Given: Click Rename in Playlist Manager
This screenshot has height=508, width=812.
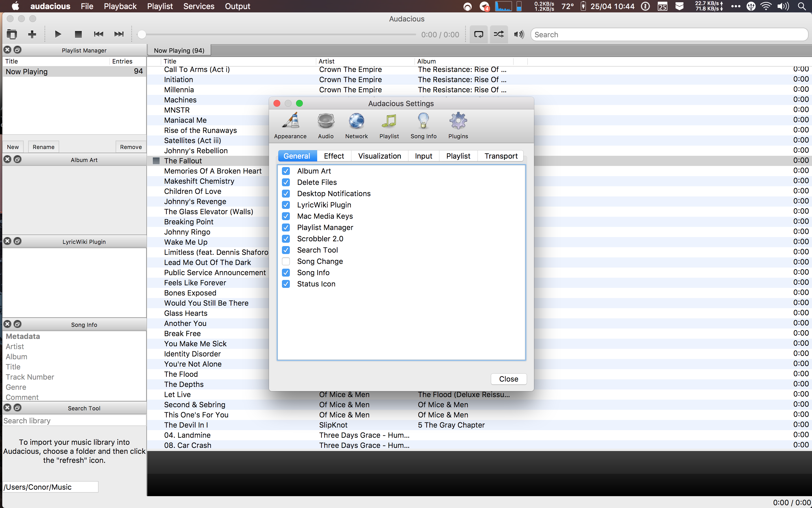Looking at the screenshot, I should pyautogui.click(x=44, y=147).
